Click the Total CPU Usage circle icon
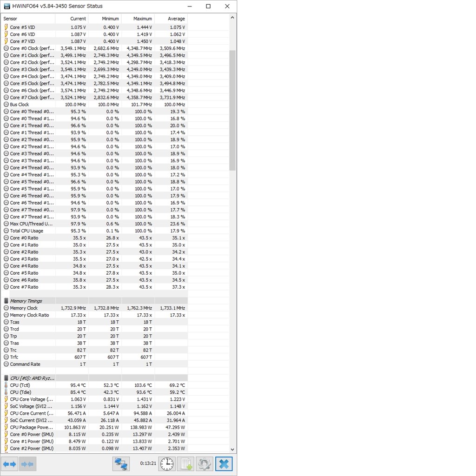 click(6, 231)
